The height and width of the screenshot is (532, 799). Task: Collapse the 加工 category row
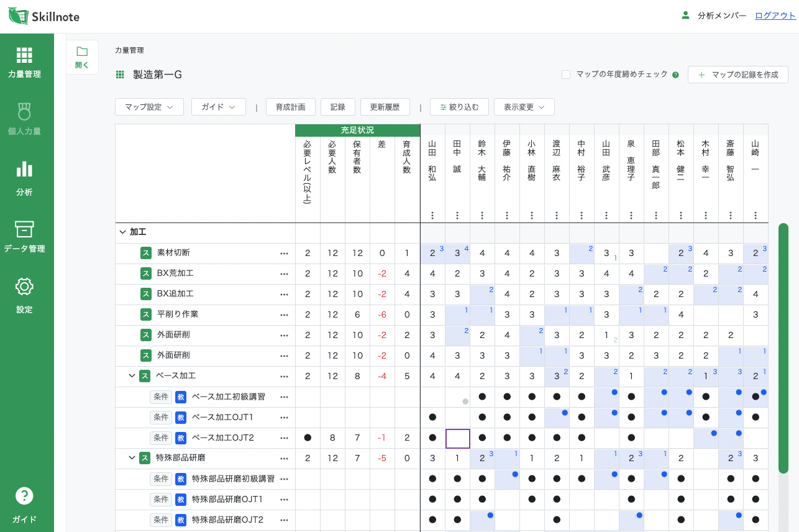(x=123, y=232)
